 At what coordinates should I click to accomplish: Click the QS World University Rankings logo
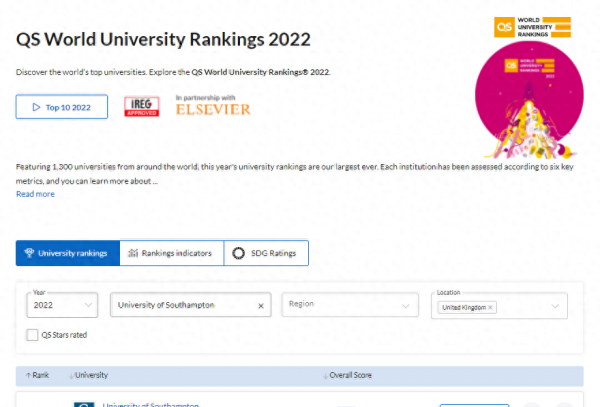pos(532,27)
